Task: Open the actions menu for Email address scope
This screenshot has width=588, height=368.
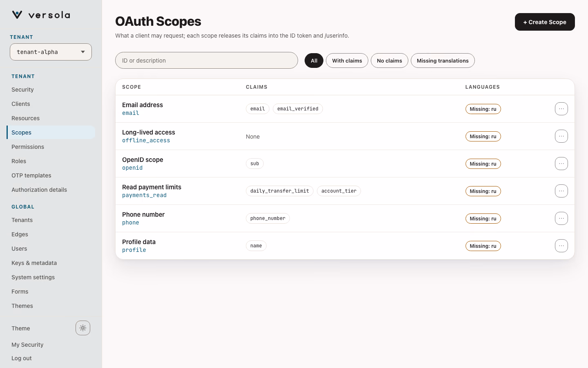Action: 561,109
